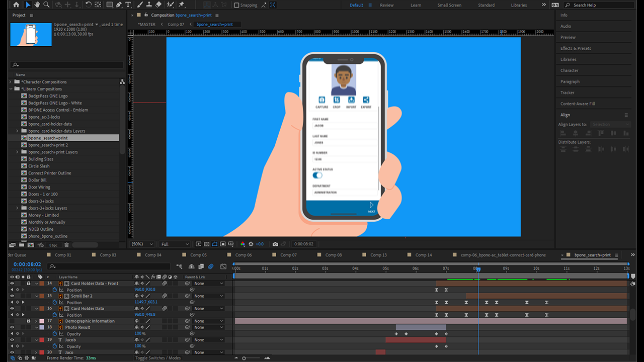Open the Graph Editor in timeline
The width and height of the screenshot is (644, 362).
tap(223, 266)
